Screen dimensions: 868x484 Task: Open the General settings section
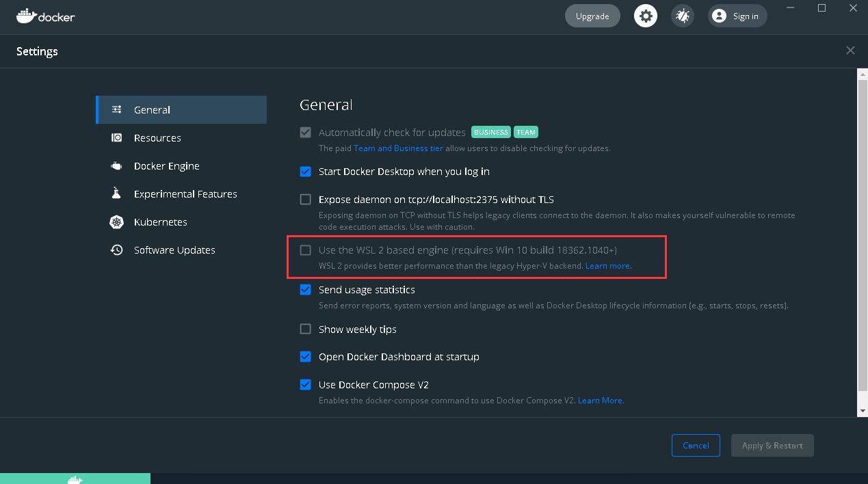[x=152, y=109]
